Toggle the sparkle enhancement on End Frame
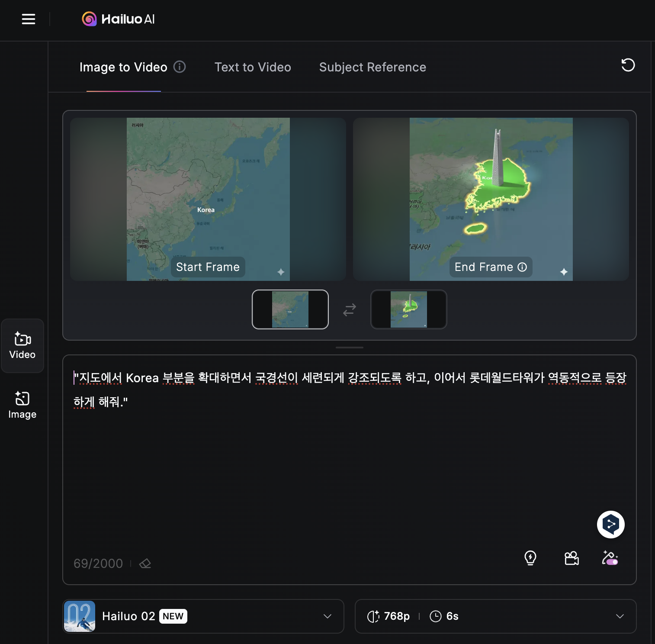 564,273
